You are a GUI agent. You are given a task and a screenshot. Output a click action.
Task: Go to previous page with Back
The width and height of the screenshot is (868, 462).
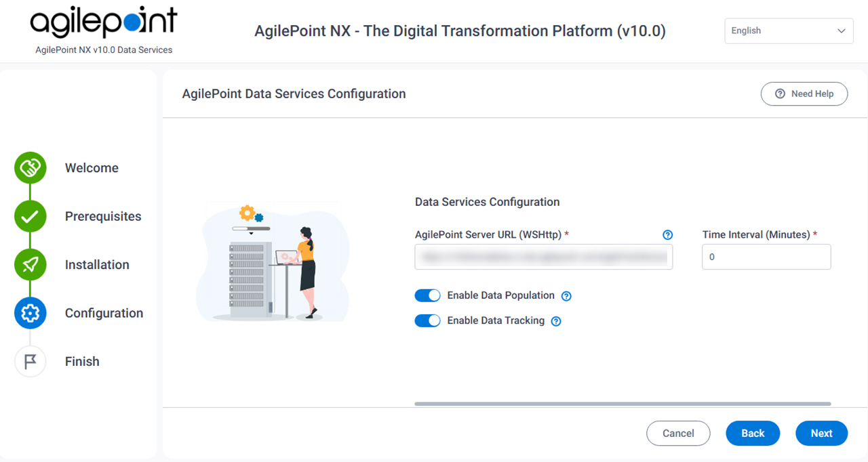coord(753,434)
